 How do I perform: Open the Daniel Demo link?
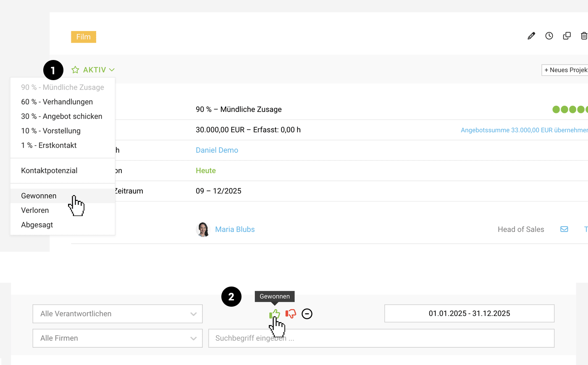point(217,150)
